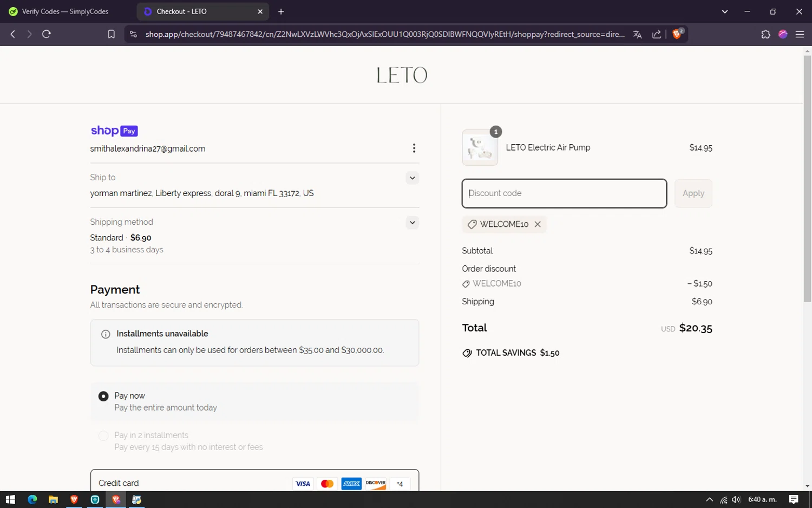Select the Pay now radio option
This screenshot has width=812, height=508.
pyautogui.click(x=103, y=396)
